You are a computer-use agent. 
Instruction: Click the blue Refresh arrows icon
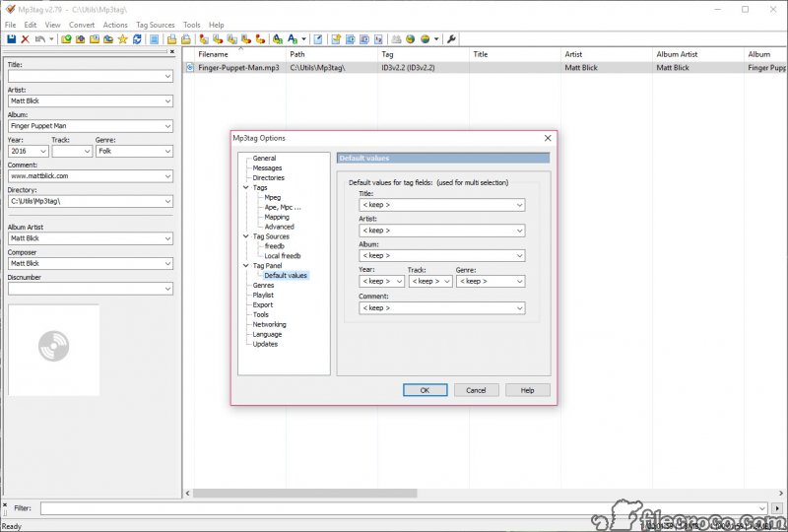(137, 39)
